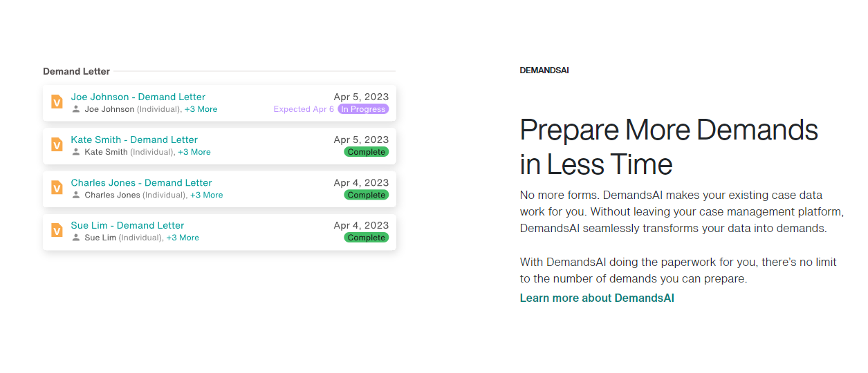Open the Sue Lim - Demand Letter link
Screen dimensions: 868x373
(x=127, y=225)
